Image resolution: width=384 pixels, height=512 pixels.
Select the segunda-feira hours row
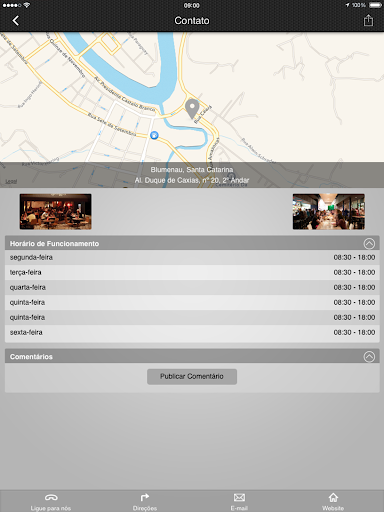[192, 257]
